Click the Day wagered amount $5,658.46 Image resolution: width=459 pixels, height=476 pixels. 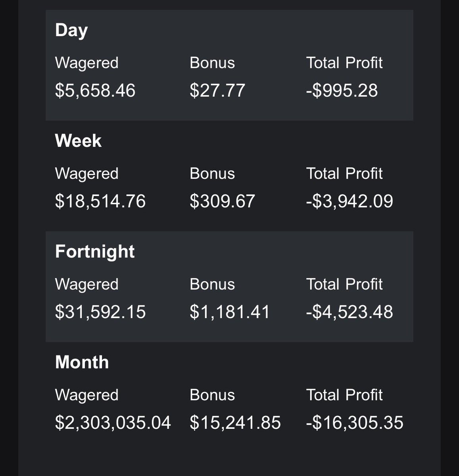click(95, 90)
